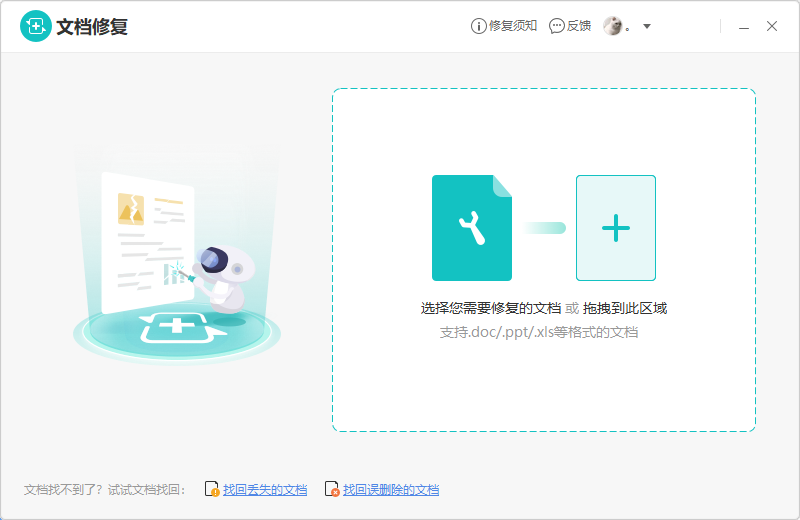This screenshot has width=800, height=520.
Task: Click the teal wrench document icon
Action: pyautogui.click(x=471, y=228)
